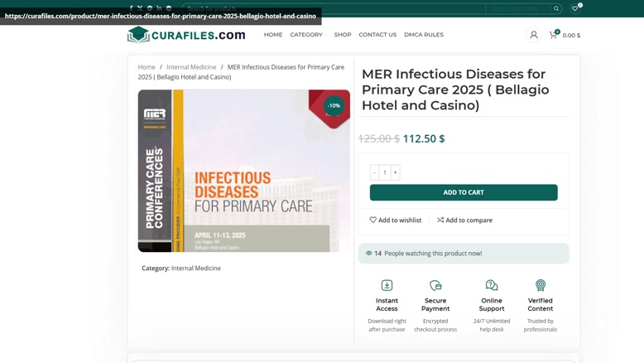Expand the Category menu dropdown
The height and width of the screenshot is (363, 644).
tap(308, 35)
